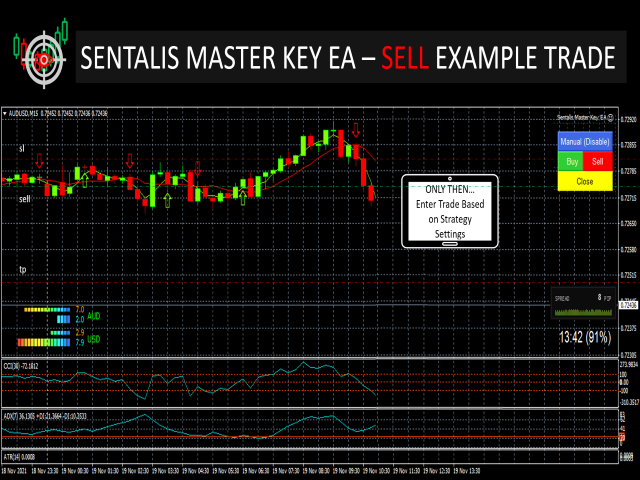Image resolution: width=640 pixels, height=480 pixels.
Task: Select the red dashed take-profit line
Action: (x=310, y=282)
